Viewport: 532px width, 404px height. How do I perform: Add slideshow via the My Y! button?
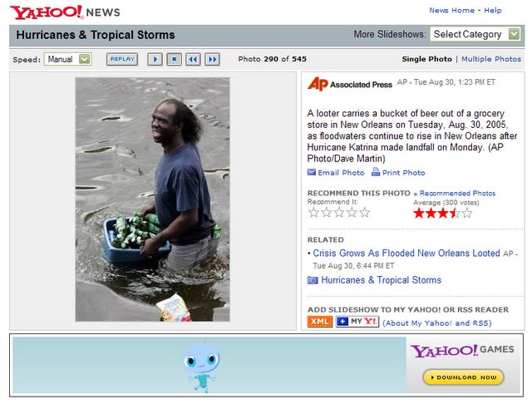[357, 322]
